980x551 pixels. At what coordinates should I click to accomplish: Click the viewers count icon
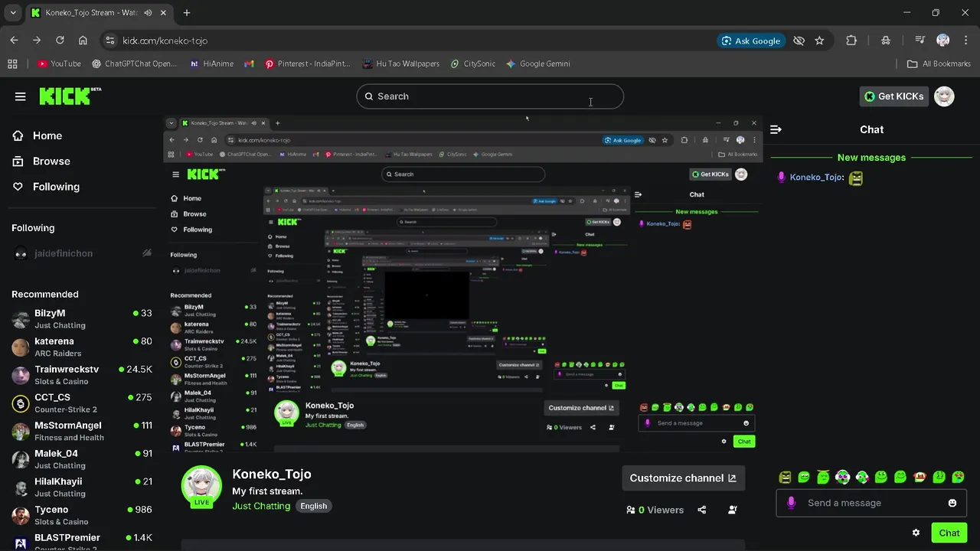point(631,510)
